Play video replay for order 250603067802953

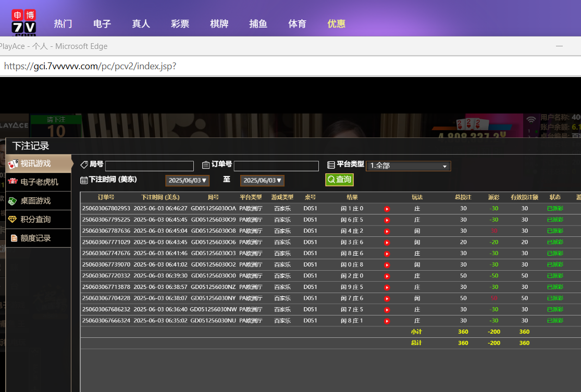click(387, 209)
